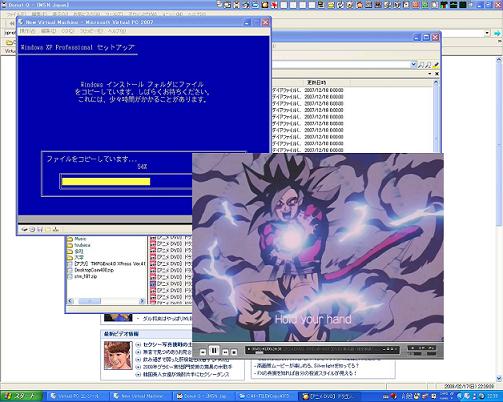Viewport: 503px width, 402px height.
Task: Close the Explorer side pane with its X
Action: [437, 74]
